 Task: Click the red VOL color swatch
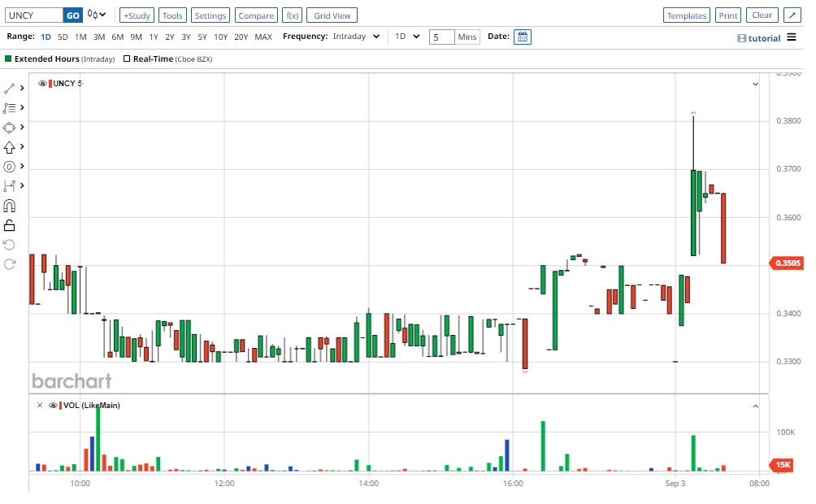[60, 405]
